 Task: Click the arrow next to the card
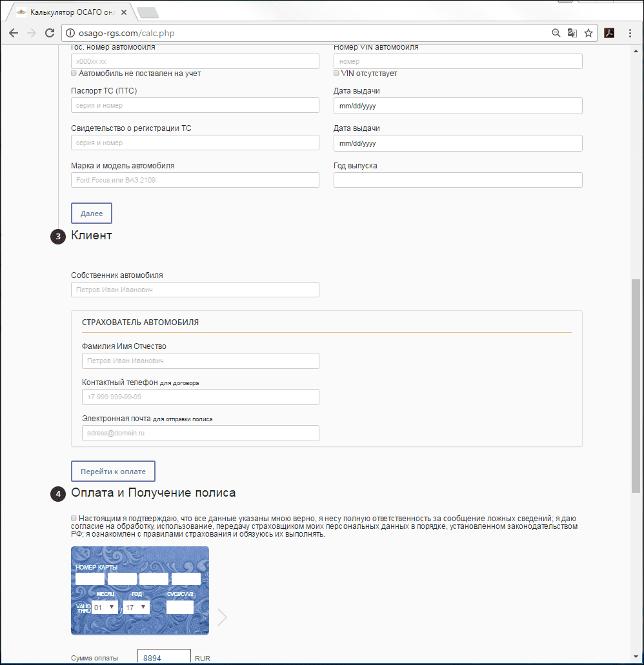click(x=223, y=617)
